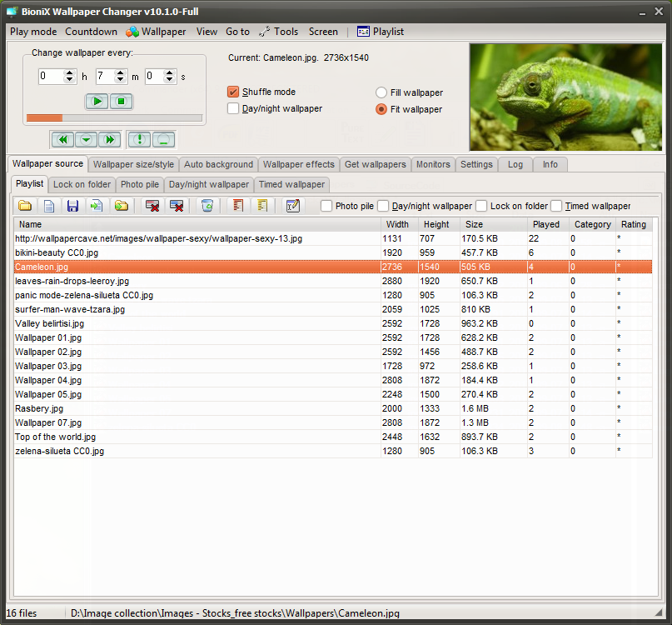Increase seconds with spinner up arrow
Screen dimensions: 672x625
point(170,73)
